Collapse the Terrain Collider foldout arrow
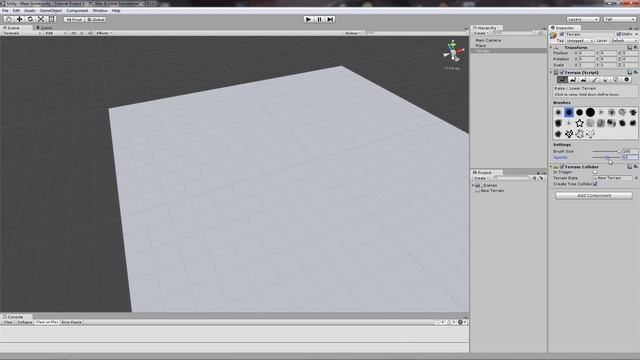This screenshot has width=640, height=360. 551,167
